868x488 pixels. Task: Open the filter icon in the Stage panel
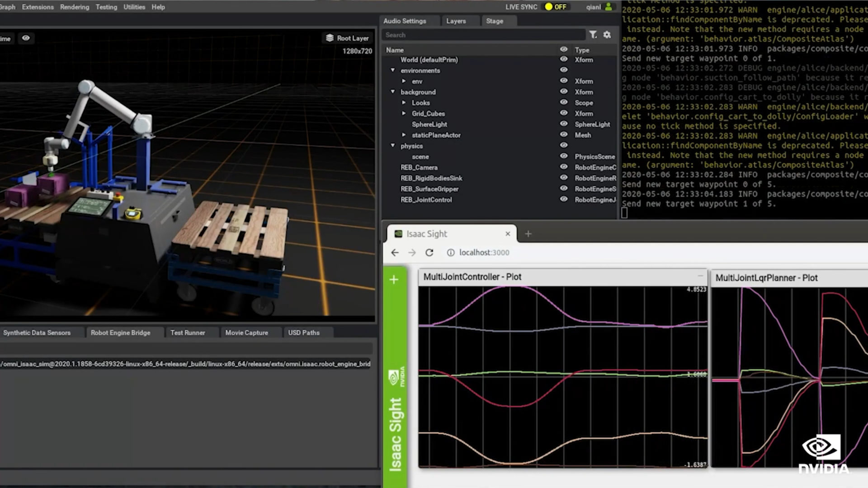coord(593,35)
